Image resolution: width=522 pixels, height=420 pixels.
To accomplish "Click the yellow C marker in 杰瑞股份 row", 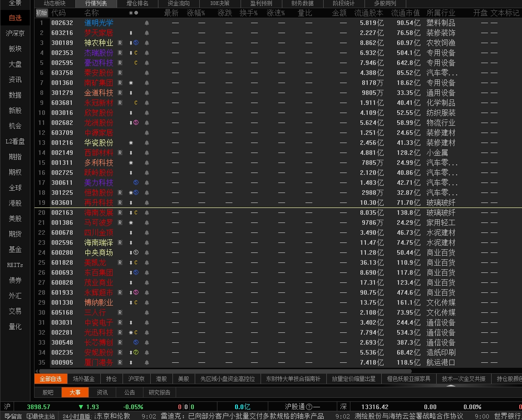I will pos(136,53).
